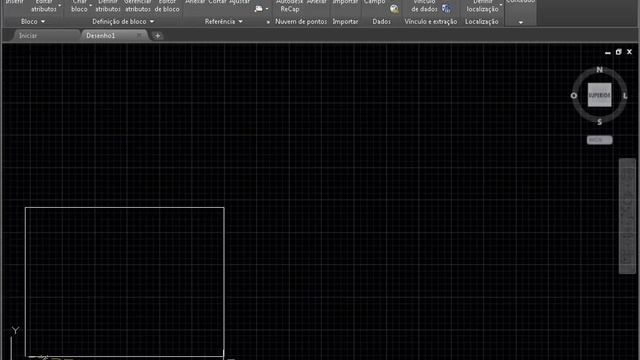Launch the Editor de bloco
640x360 pixels.
click(167, 6)
